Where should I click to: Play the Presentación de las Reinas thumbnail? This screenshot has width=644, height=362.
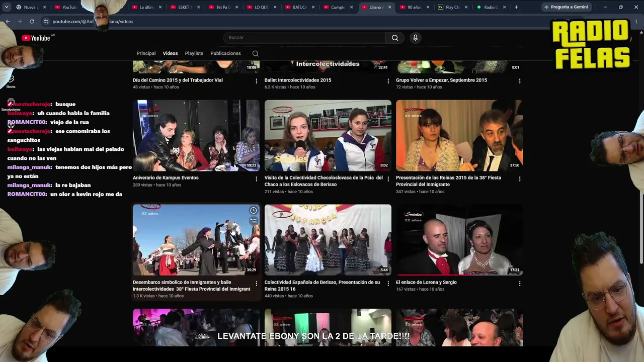click(x=459, y=135)
